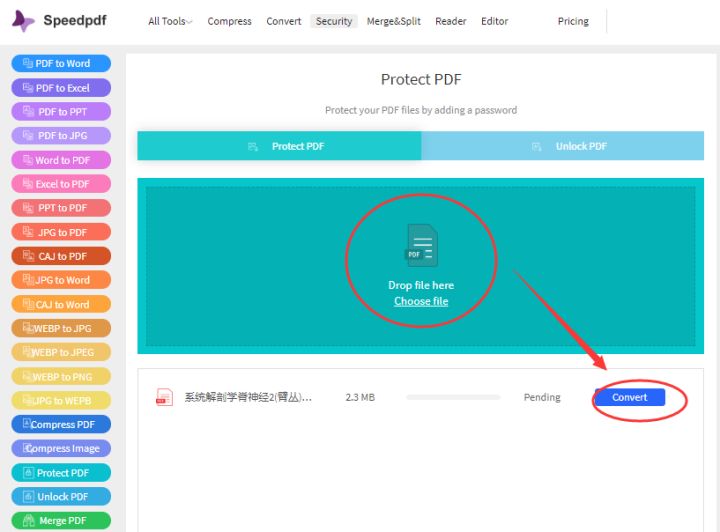This screenshot has height=532, width=720.
Task: Go to the Reader page
Action: point(450,21)
